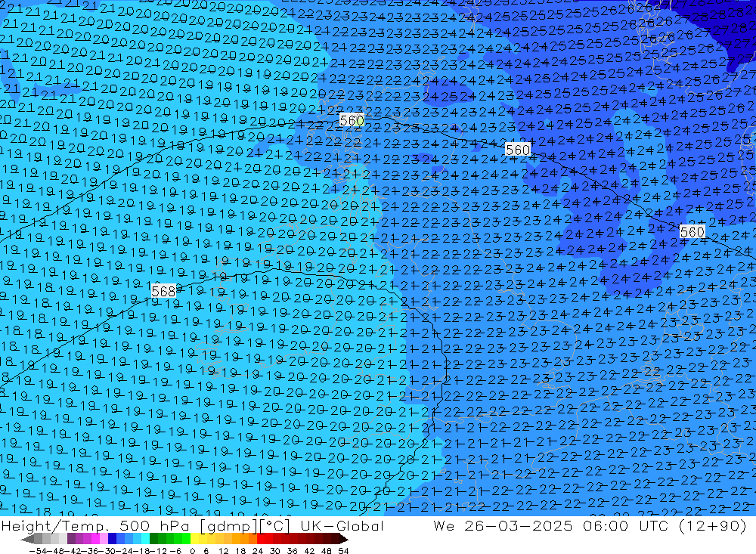Click the bright red swatch above 24 label

click(x=261, y=539)
